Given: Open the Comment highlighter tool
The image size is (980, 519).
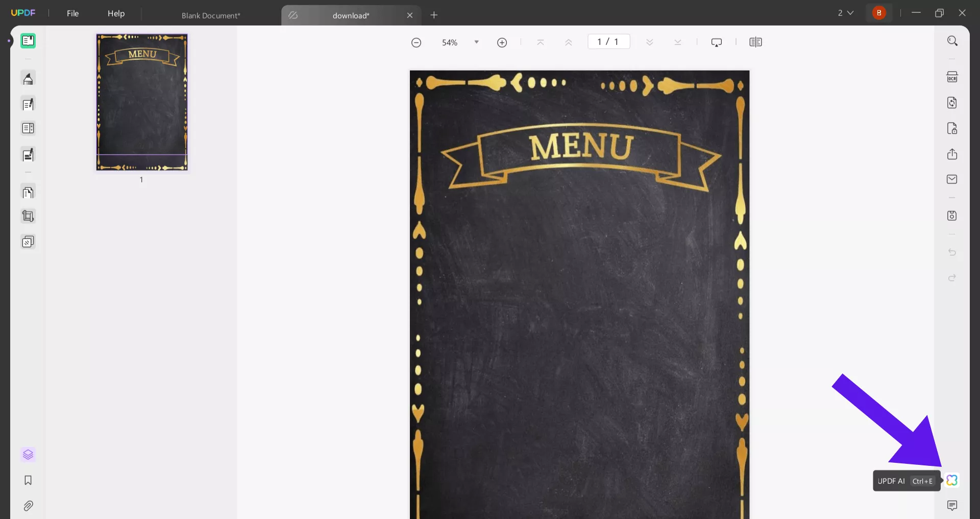Looking at the screenshot, I should point(28,79).
